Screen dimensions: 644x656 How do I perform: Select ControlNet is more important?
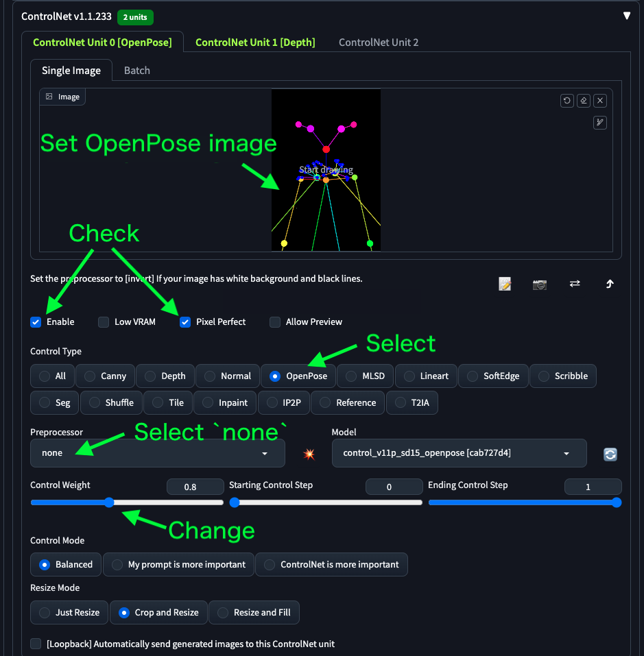click(331, 565)
